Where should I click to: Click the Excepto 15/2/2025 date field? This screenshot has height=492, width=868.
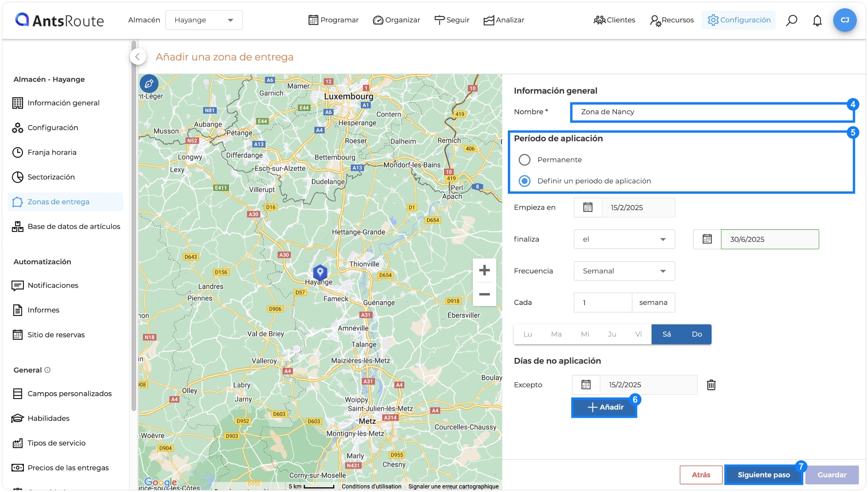(x=648, y=385)
